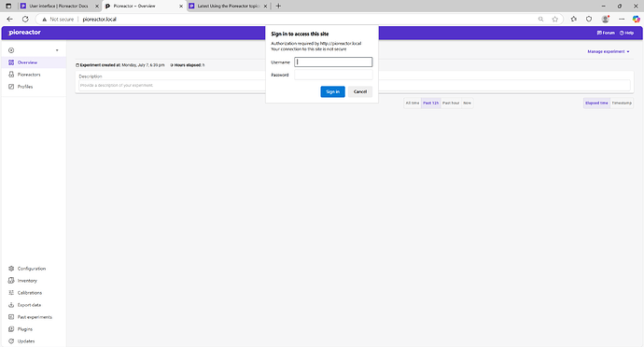644x347 pixels.
Task: Select the Past hour range toggle
Action: (451, 103)
